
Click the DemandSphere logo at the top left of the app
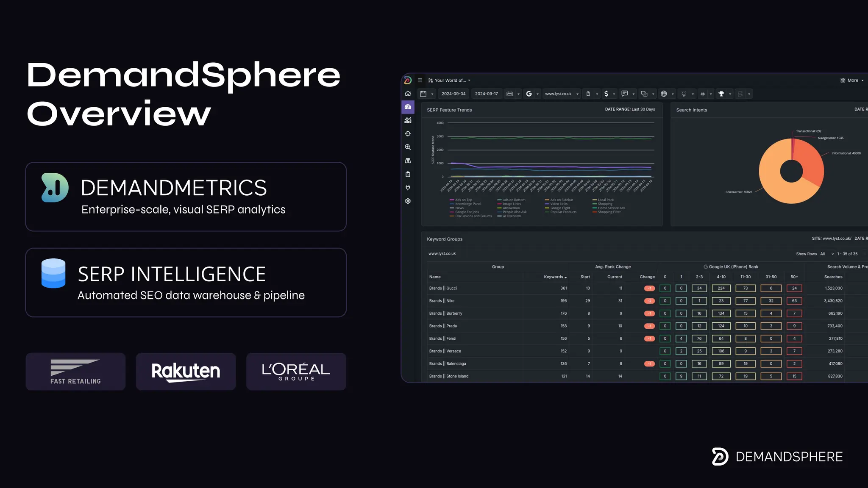(408, 80)
